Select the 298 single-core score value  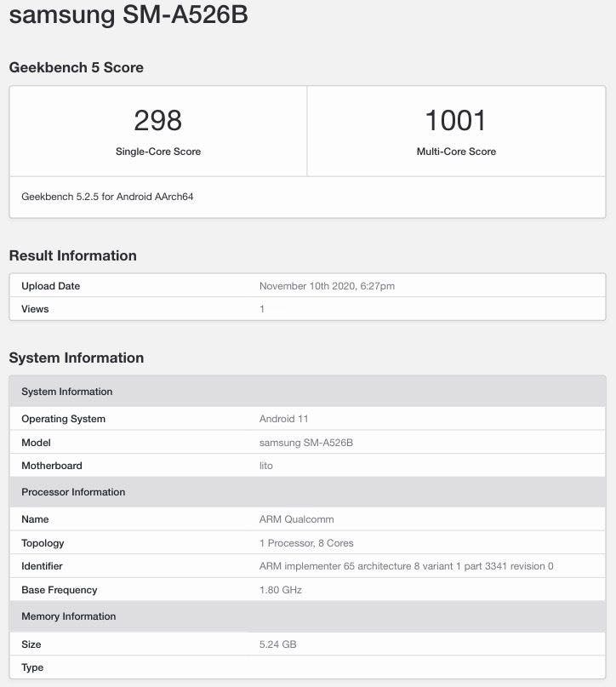click(x=158, y=121)
